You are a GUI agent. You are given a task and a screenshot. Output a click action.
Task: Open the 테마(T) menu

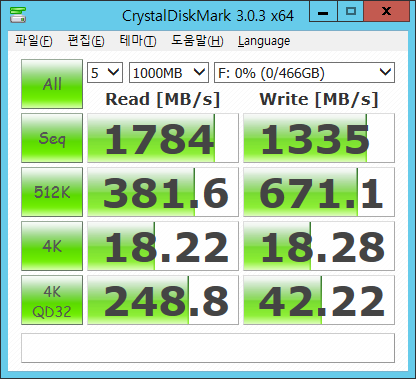coord(138,41)
